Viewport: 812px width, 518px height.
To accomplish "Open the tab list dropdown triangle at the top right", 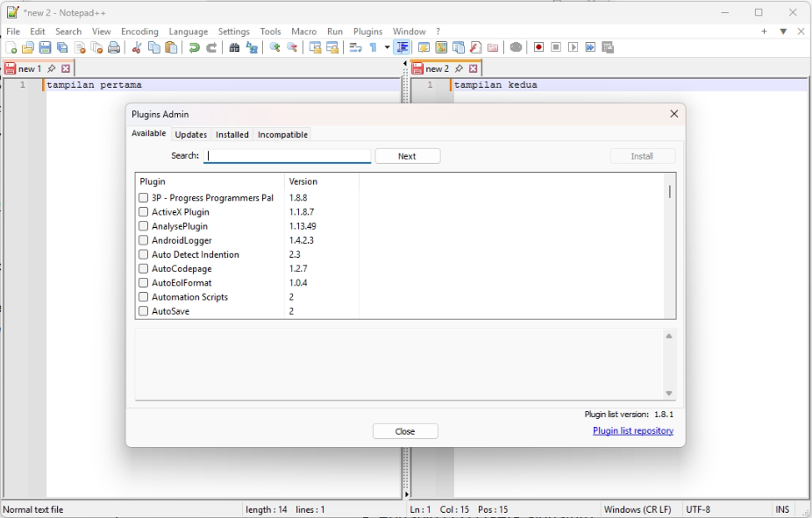I will [783, 32].
